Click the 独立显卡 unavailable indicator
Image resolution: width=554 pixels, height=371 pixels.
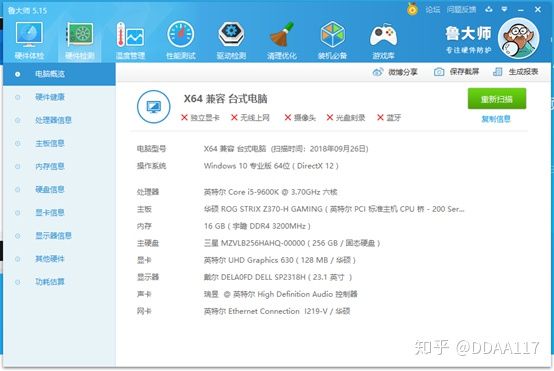click(200, 118)
